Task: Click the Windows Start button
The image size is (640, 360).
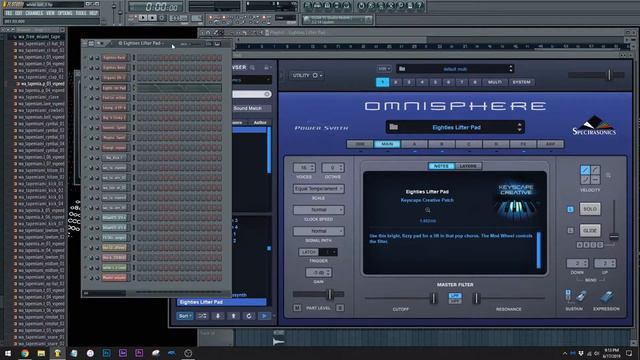Action: pyautogui.click(x=8, y=353)
